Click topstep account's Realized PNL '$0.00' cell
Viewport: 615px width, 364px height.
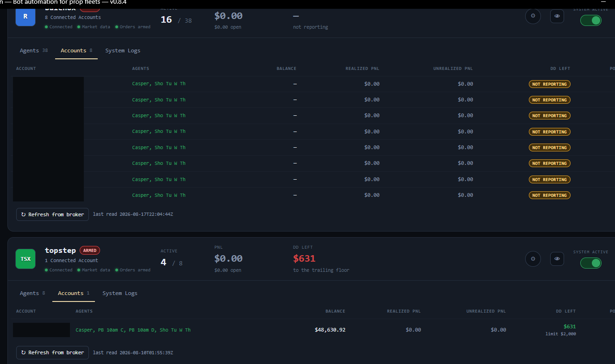click(413, 330)
